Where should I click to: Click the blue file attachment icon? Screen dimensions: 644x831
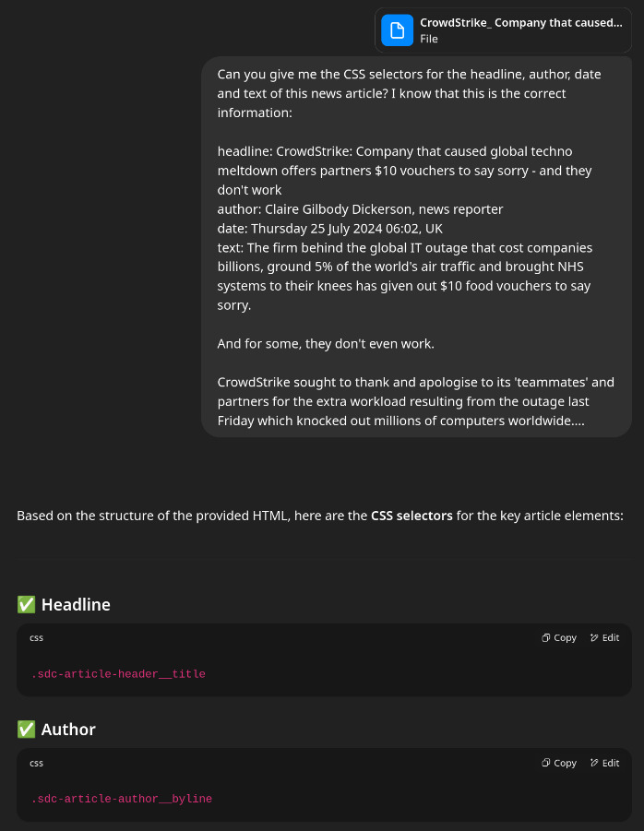tap(398, 30)
